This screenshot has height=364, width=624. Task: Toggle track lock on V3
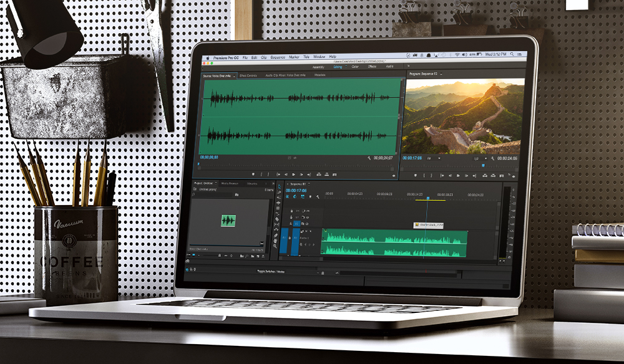291,211
